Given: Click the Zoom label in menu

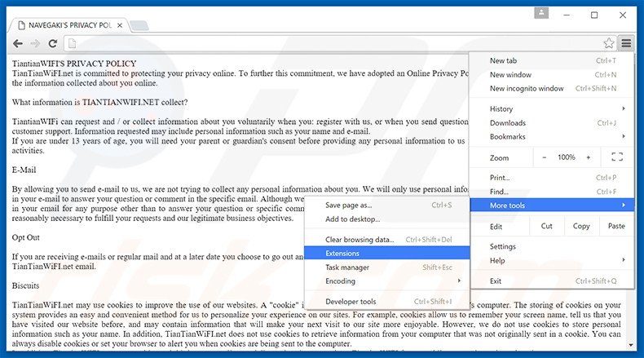Looking at the screenshot, I should [499, 158].
